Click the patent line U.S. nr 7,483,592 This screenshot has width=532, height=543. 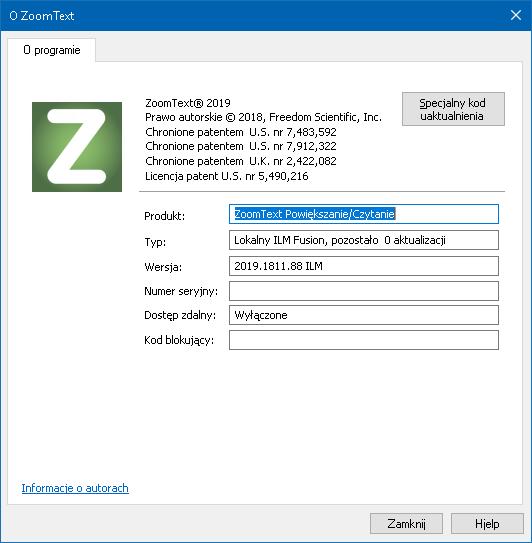241,132
